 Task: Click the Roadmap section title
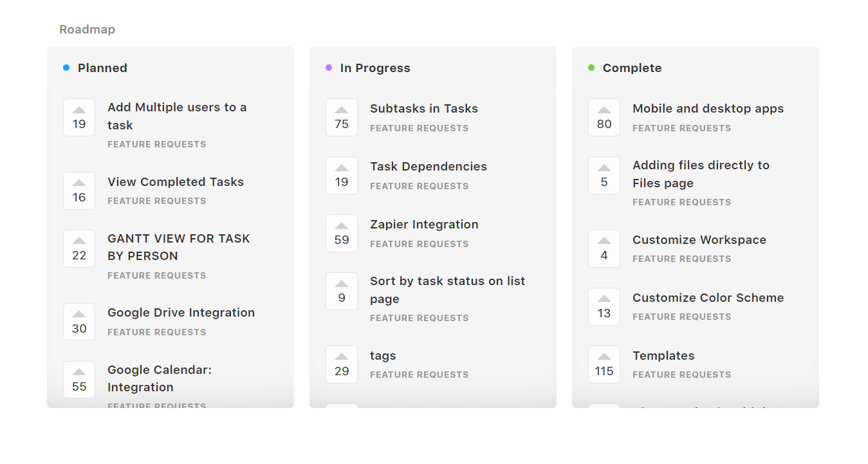87,30
